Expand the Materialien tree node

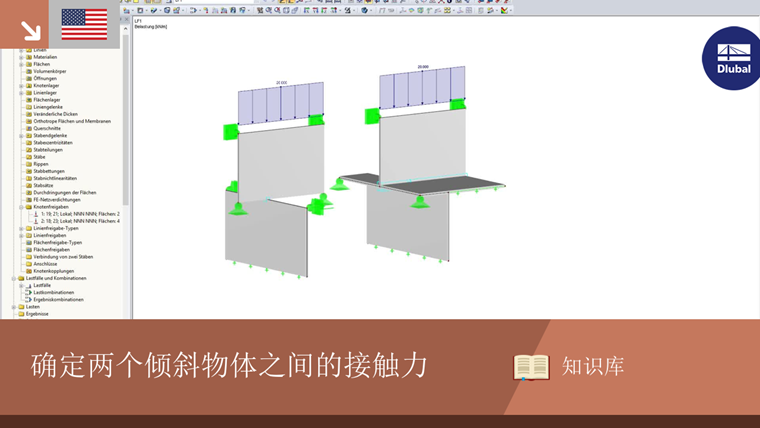[x=21, y=57]
